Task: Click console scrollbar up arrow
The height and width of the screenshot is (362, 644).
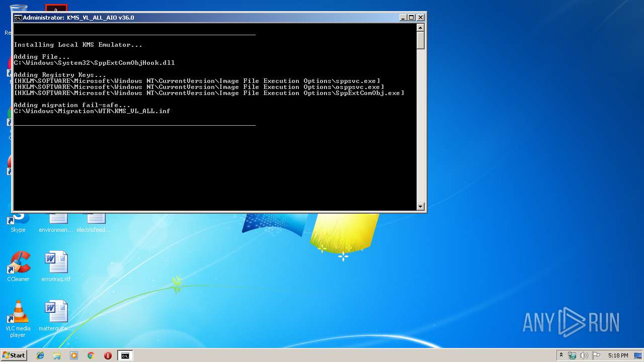Action: tap(421, 28)
